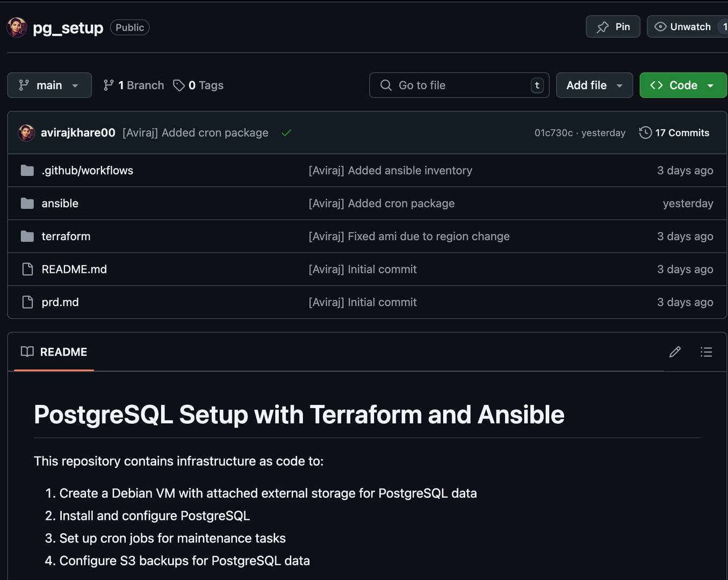The image size is (728, 580).
Task: Click the history clock icon beside 17 Commits
Action: (x=645, y=133)
